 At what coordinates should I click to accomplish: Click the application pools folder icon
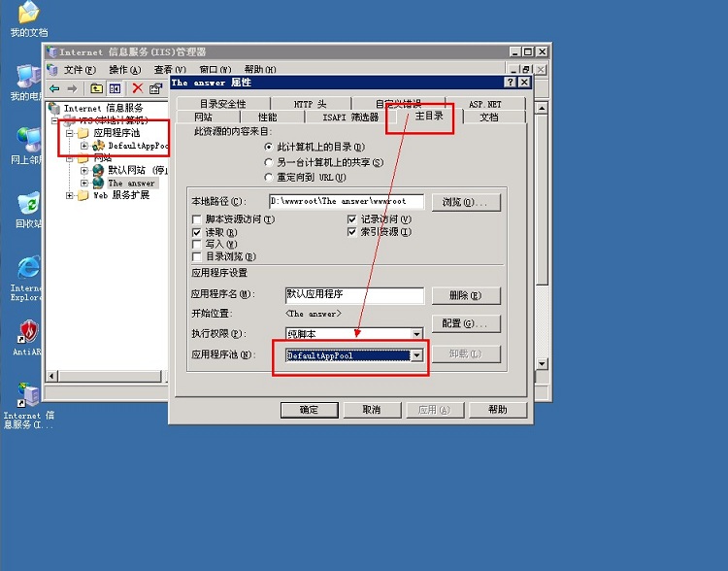pyautogui.click(x=83, y=133)
